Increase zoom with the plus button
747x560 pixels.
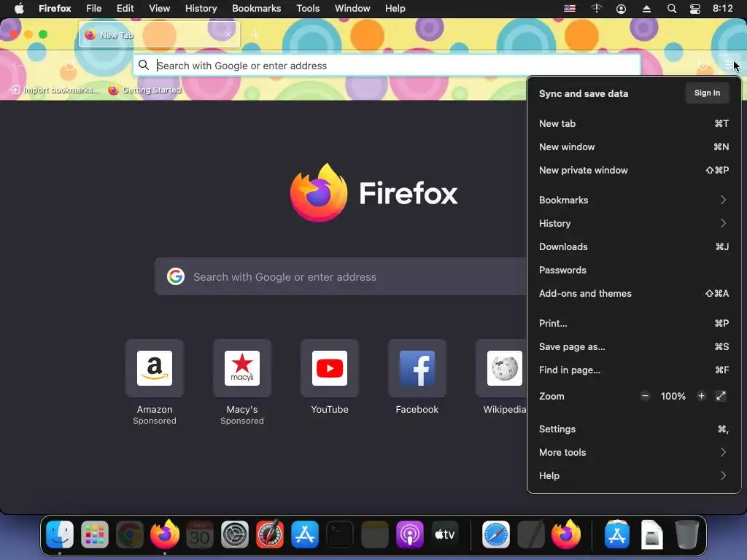[701, 396]
